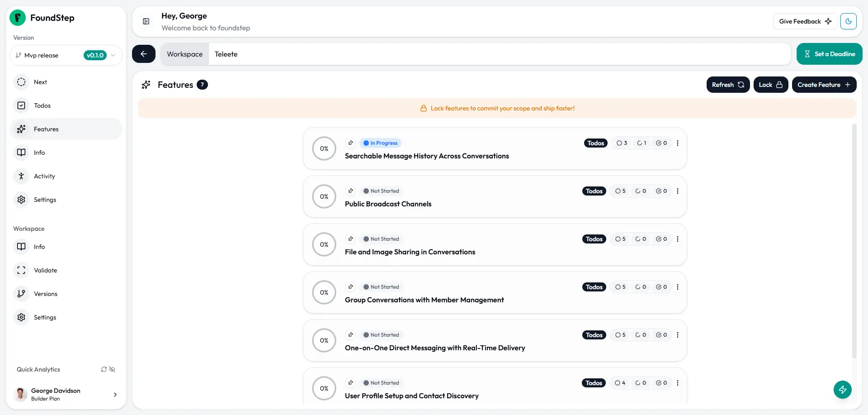Open options menu for Public Broadcast Channels

tap(677, 191)
